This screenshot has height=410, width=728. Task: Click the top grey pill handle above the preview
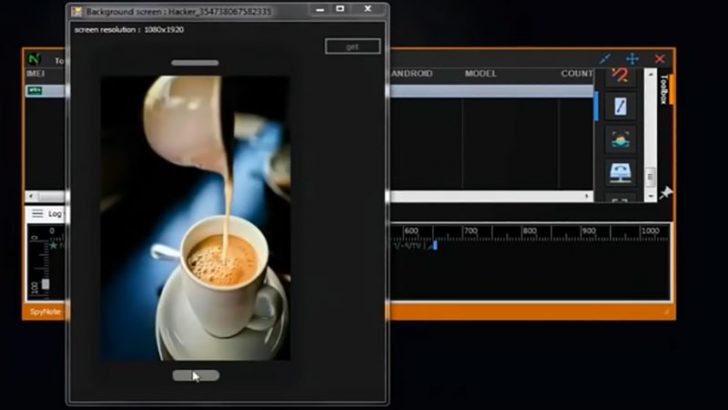click(195, 63)
